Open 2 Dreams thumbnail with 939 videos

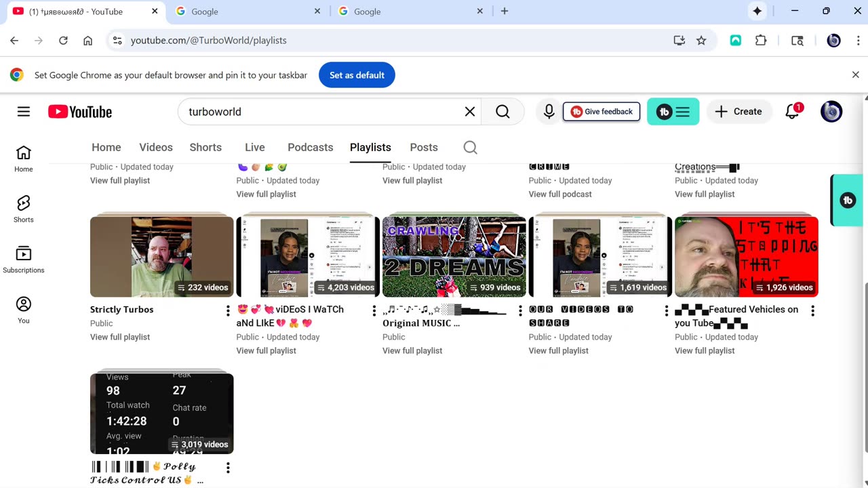[454, 256]
